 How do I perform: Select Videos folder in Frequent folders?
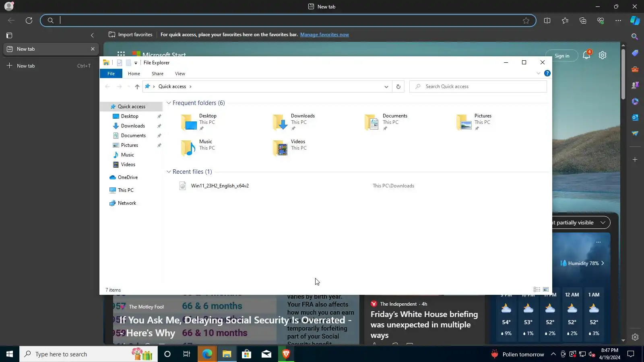tap(290, 148)
